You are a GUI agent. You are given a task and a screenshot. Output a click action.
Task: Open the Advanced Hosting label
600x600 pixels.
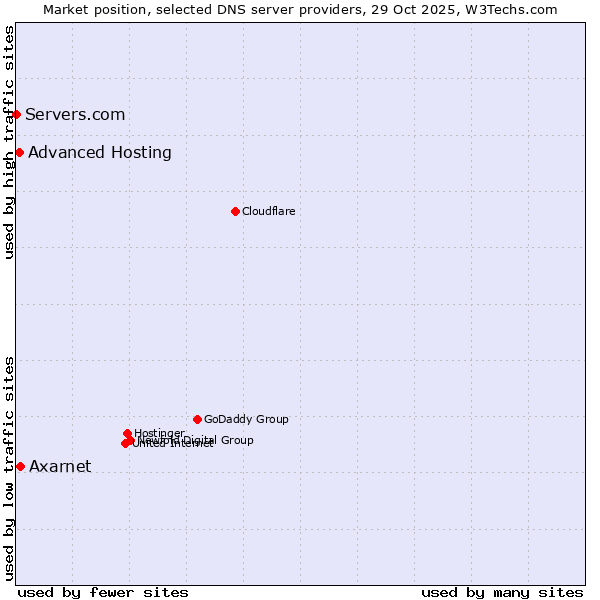(100, 152)
